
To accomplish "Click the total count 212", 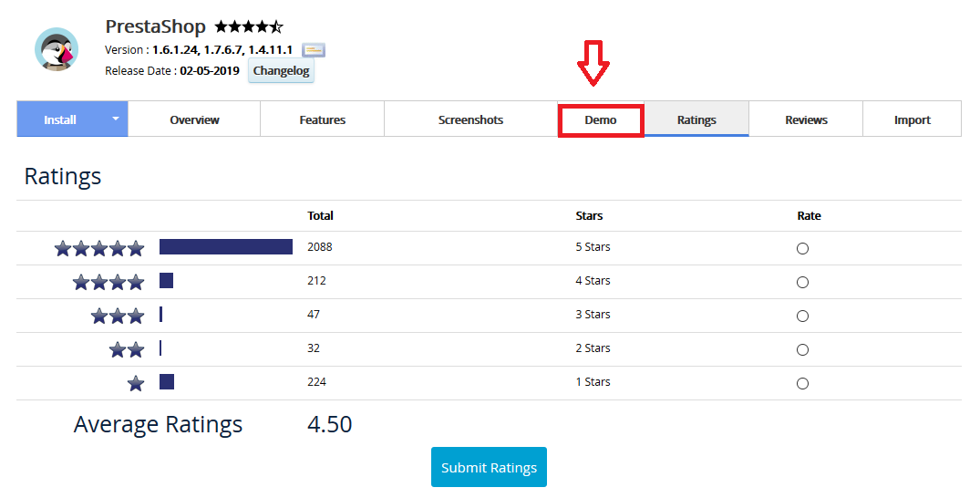I will [316, 280].
